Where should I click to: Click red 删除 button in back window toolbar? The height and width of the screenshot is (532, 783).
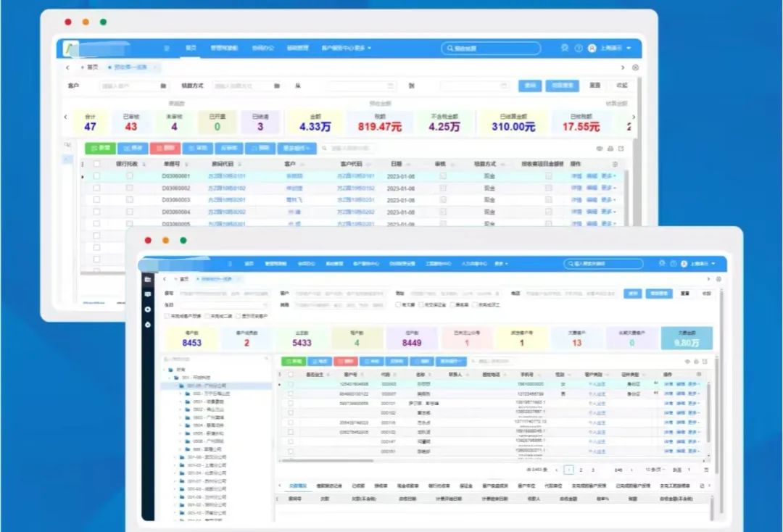pos(165,148)
